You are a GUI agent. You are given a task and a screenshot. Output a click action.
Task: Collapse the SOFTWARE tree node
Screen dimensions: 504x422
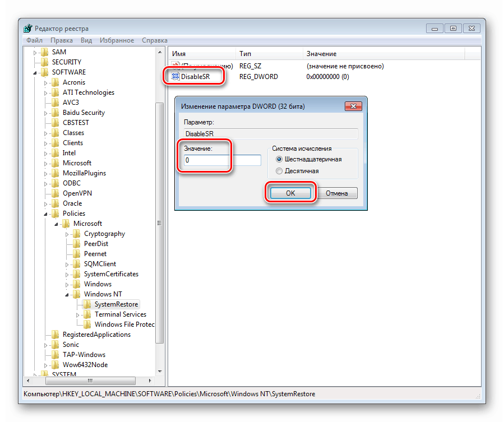(x=35, y=73)
